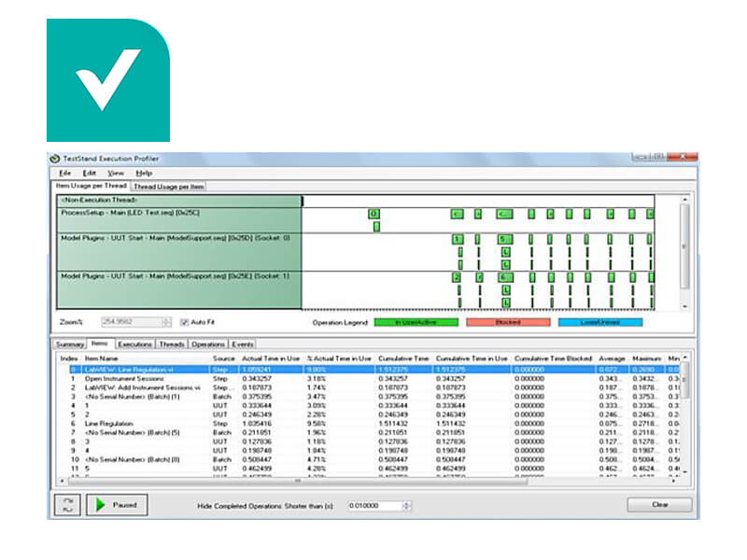Open the Items tab

pos(100,343)
